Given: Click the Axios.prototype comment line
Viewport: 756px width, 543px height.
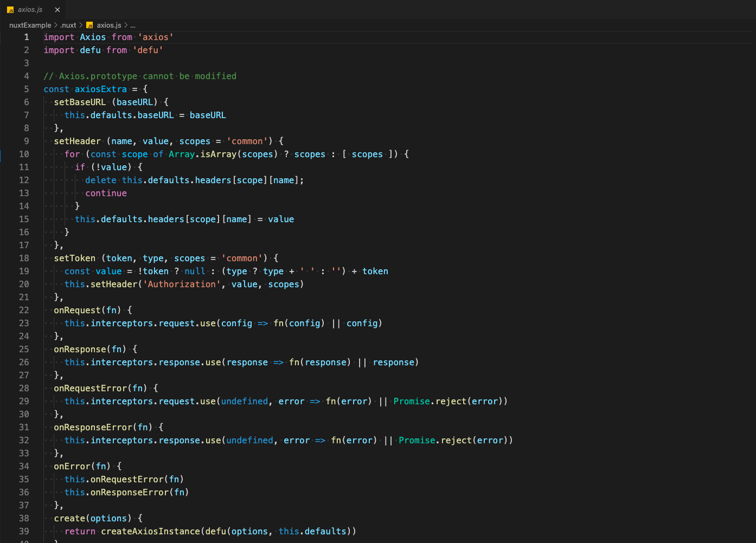Looking at the screenshot, I should tap(140, 76).
